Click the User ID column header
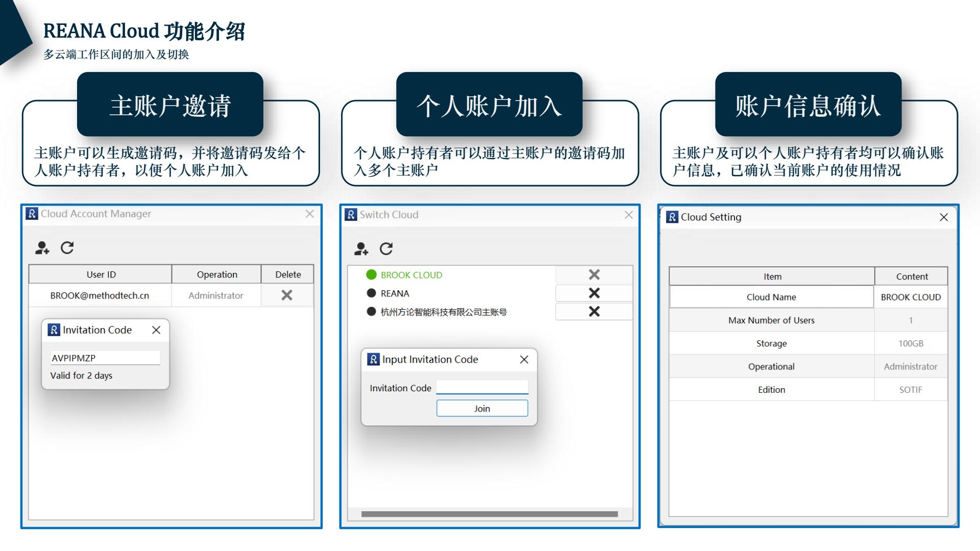The image size is (980, 551). [101, 274]
